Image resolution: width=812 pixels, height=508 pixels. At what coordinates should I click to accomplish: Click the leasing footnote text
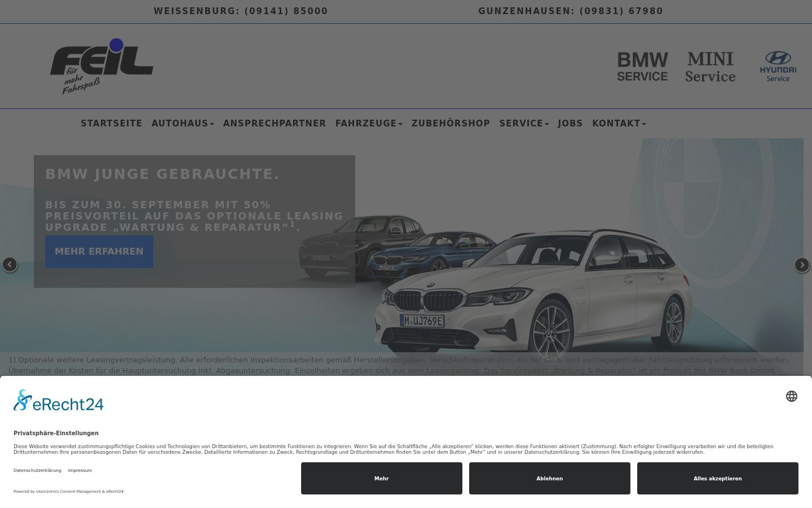pos(399,365)
